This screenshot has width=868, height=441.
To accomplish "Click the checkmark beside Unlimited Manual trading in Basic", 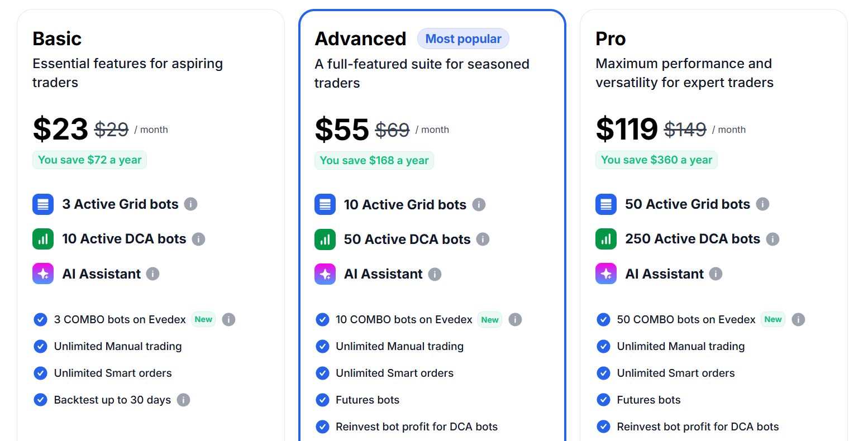I will pyautogui.click(x=40, y=346).
